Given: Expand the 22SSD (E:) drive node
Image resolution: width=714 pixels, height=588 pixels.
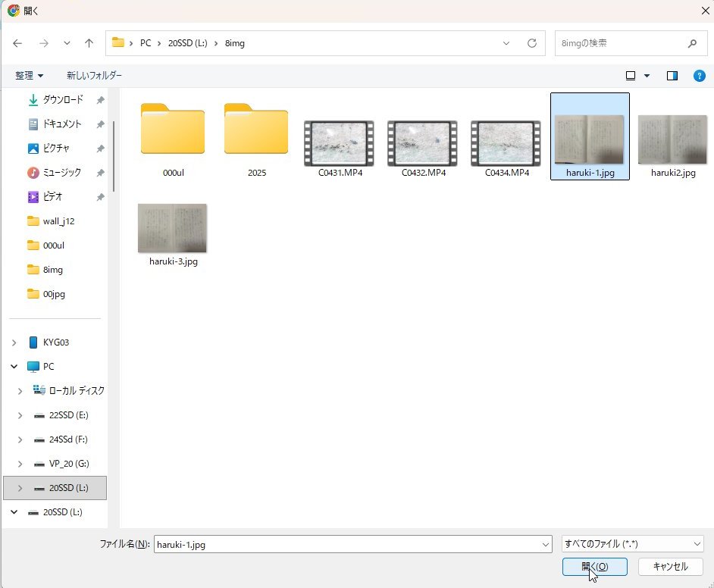Looking at the screenshot, I should click(20, 415).
